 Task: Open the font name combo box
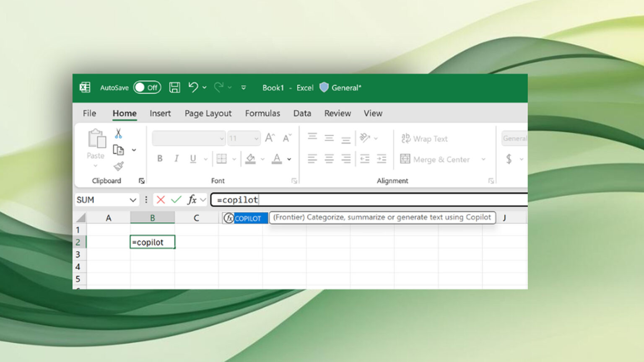(189, 138)
